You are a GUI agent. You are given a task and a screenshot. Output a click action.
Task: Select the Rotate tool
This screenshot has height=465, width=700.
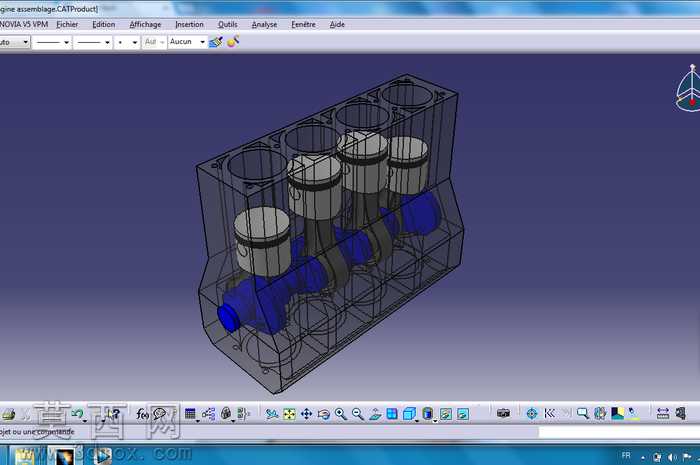pyautogui.click(x=324, y=415)
